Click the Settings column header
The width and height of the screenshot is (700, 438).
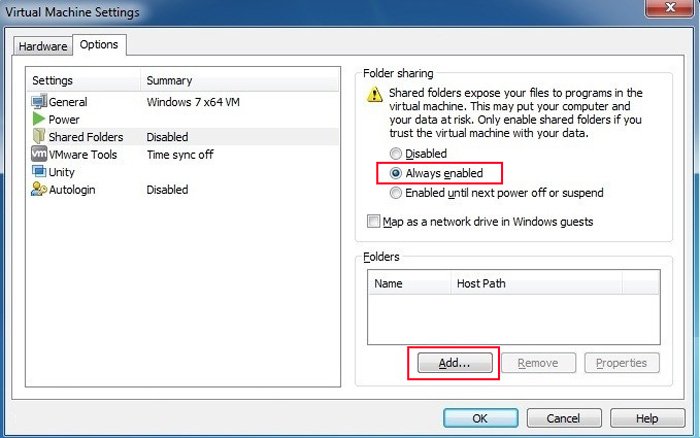click(83, 80)
